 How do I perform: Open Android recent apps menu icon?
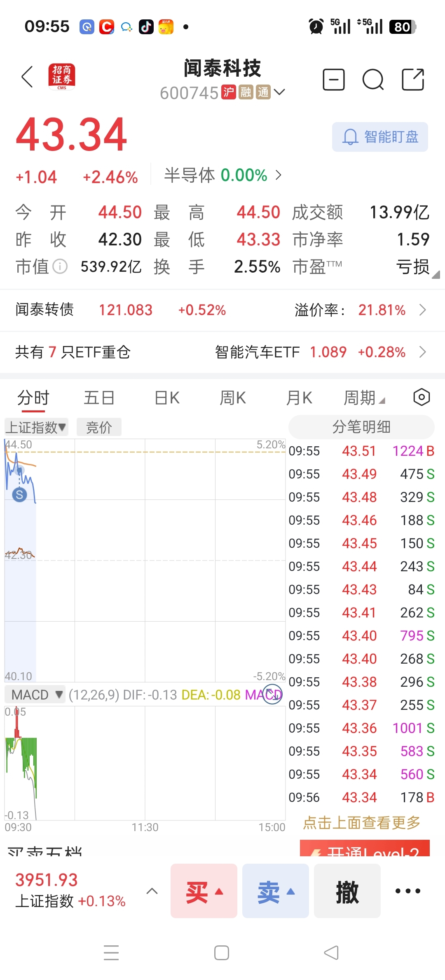111,953
